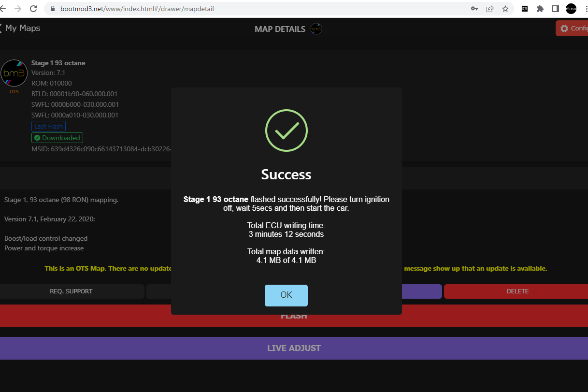This screenshot has width=588, height=392.
Task: Click the green success checkmark icon
Action: [287, 131]
